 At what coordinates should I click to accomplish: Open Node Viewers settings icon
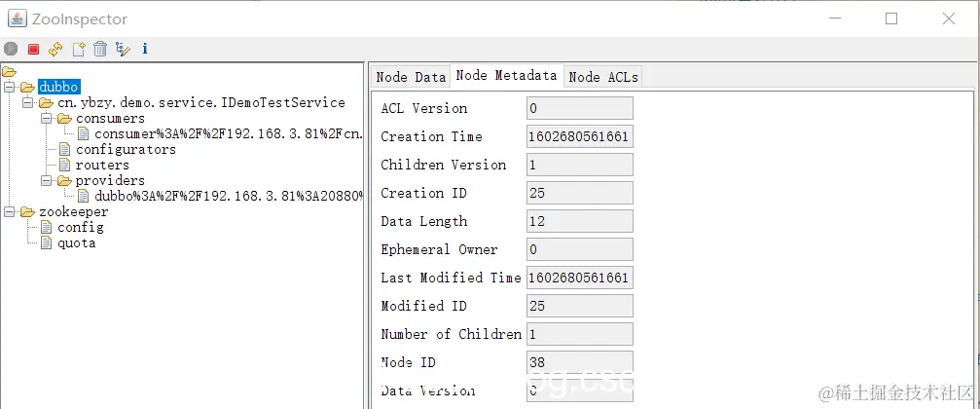coord(124,48)
